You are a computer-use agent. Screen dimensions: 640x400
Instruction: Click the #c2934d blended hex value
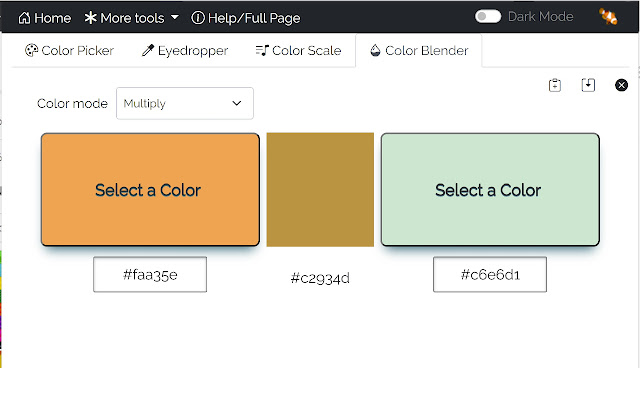(320, 278)
